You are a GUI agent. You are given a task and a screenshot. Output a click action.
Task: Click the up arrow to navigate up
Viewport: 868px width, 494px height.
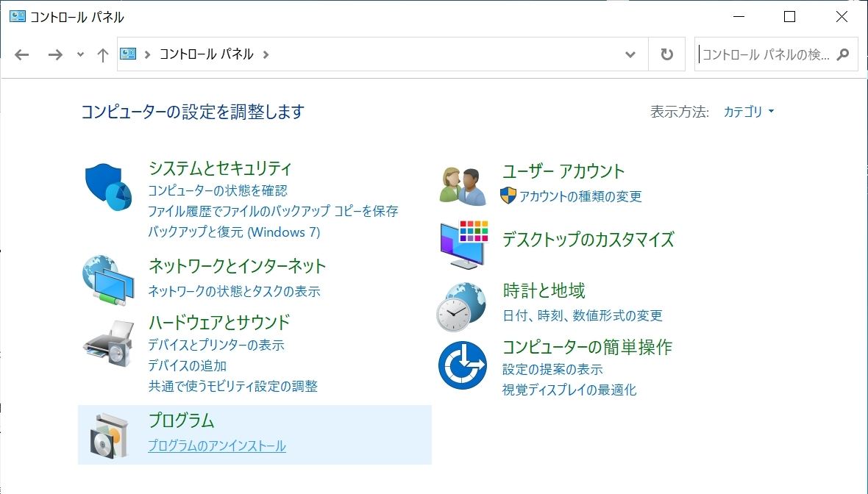tap(102, 54)
